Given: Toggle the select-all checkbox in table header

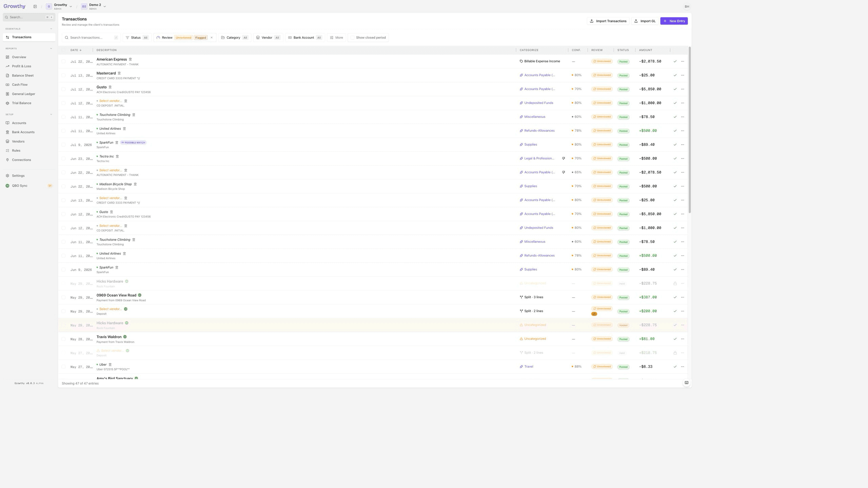Looking at the screenshot, I should coord(63,50).
